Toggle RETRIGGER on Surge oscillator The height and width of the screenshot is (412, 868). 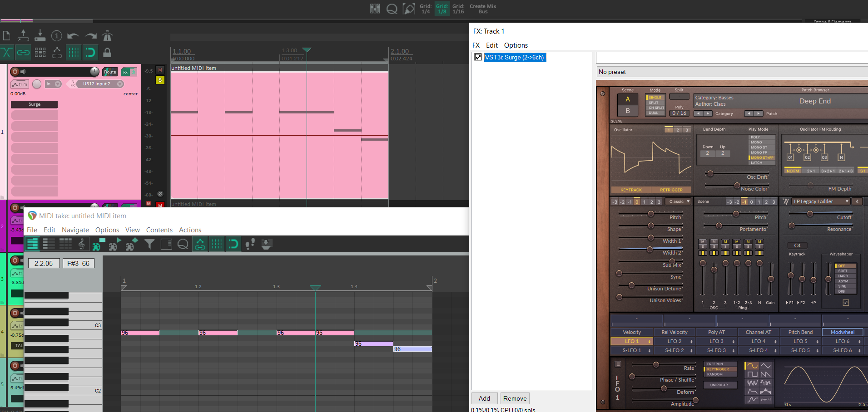click(x=671, y=190)
